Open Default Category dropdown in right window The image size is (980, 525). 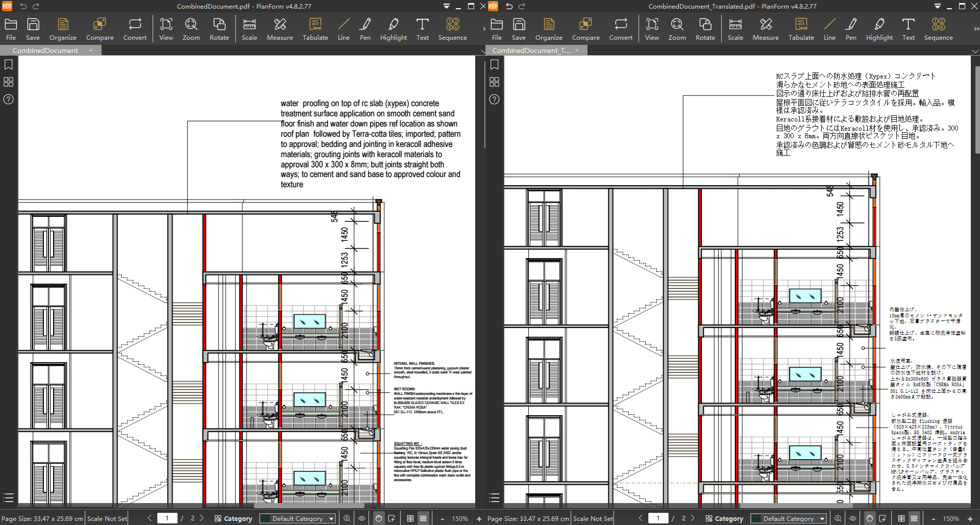(x=789, y=518)
